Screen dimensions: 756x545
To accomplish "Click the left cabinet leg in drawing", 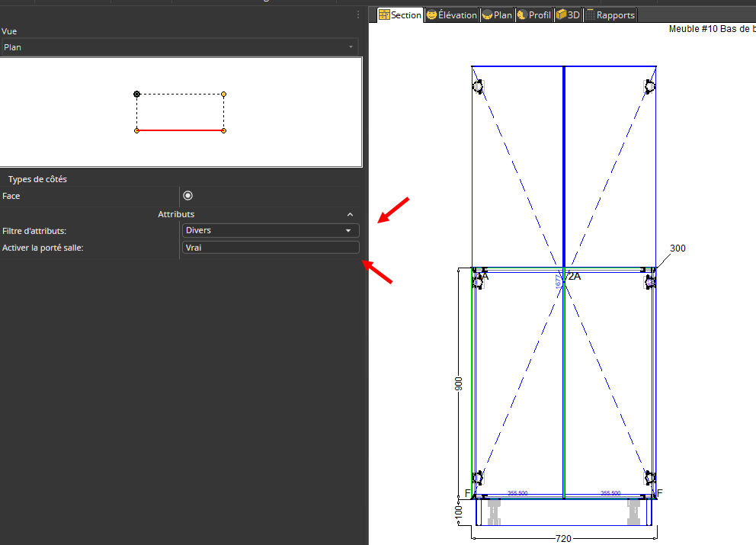I will click(x=494, y=511).
